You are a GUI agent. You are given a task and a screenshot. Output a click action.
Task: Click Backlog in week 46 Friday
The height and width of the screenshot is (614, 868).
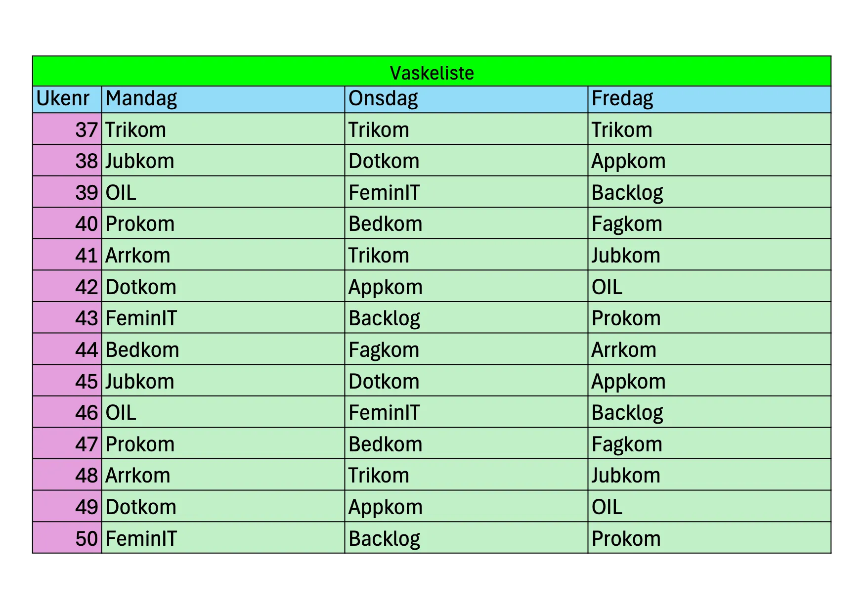tap(627, 413)
